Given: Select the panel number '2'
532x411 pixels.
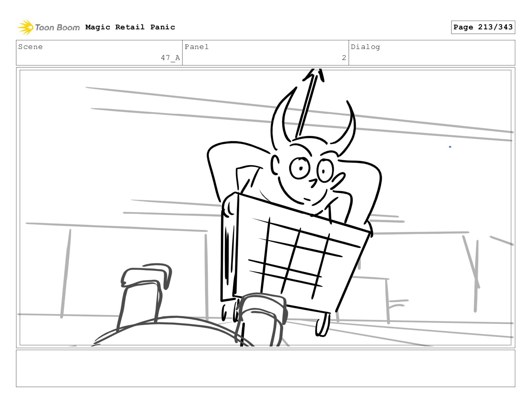Looking at the screenshot, I should click(344, 58).
